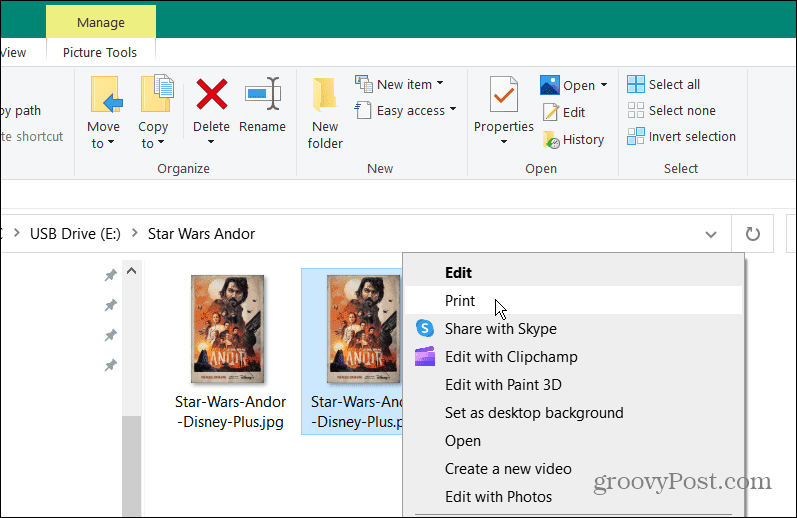Refresh the folder with the reload icon
This screenshot has height=518, width=797.
[x=752, y=234]
